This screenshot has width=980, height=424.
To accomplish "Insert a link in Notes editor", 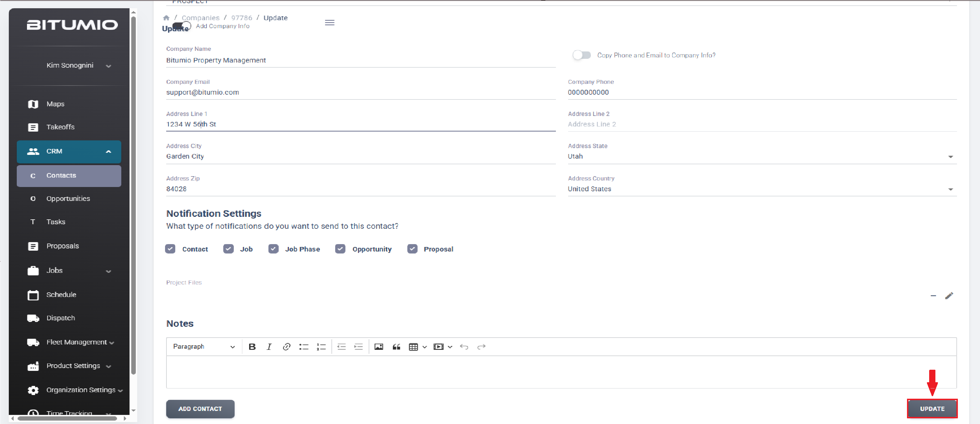I will tap(286, 347).
